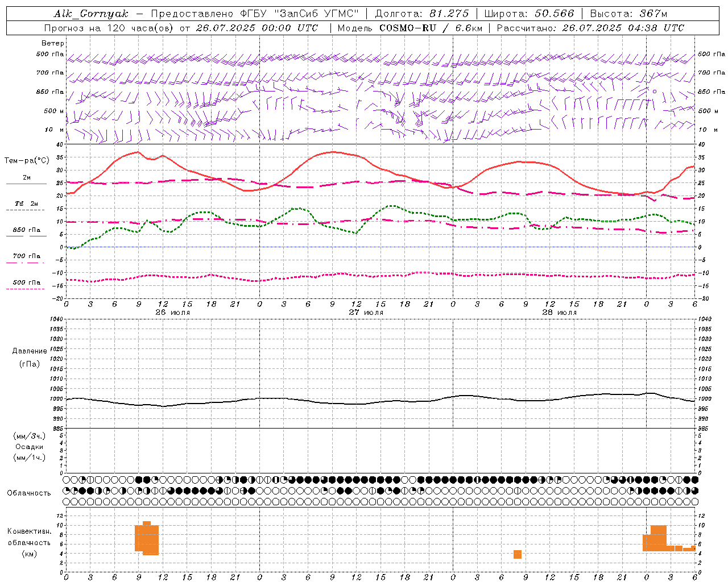This screenshot has height=582, width=728.
Task: Click the '700 гПа' entry in temperature legend
Action: click(x=27, y=256)
